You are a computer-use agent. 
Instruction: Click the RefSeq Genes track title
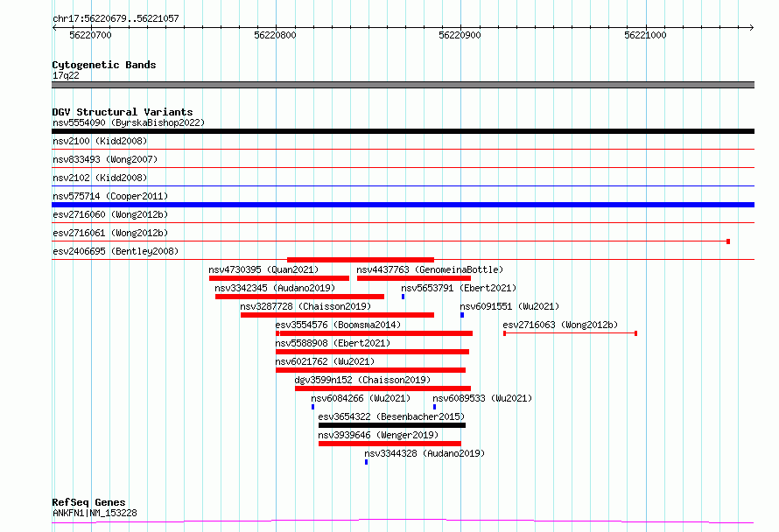88,503
